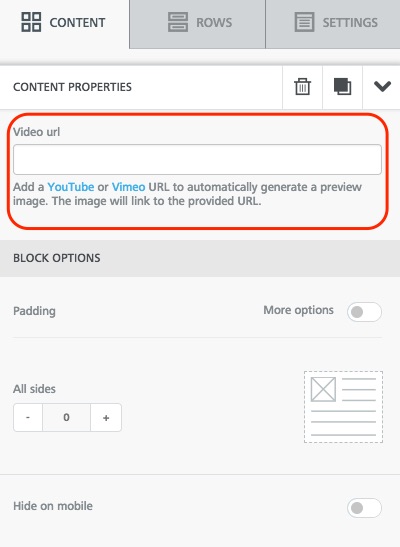Collapse Content Properties with the chevron
The height and width of the screenshot is (547, 400).
point(382,86)
